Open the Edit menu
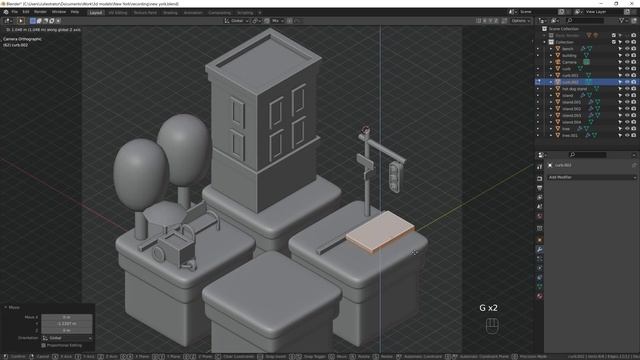The height and width of the screenshot is (360, 640). (26, 12)
